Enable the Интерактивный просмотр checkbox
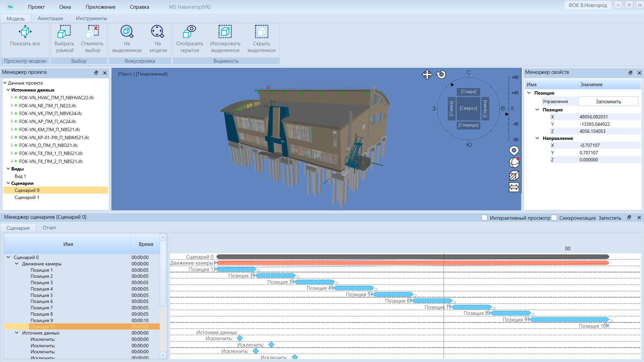The image size is (644, 362). point(484,218)
